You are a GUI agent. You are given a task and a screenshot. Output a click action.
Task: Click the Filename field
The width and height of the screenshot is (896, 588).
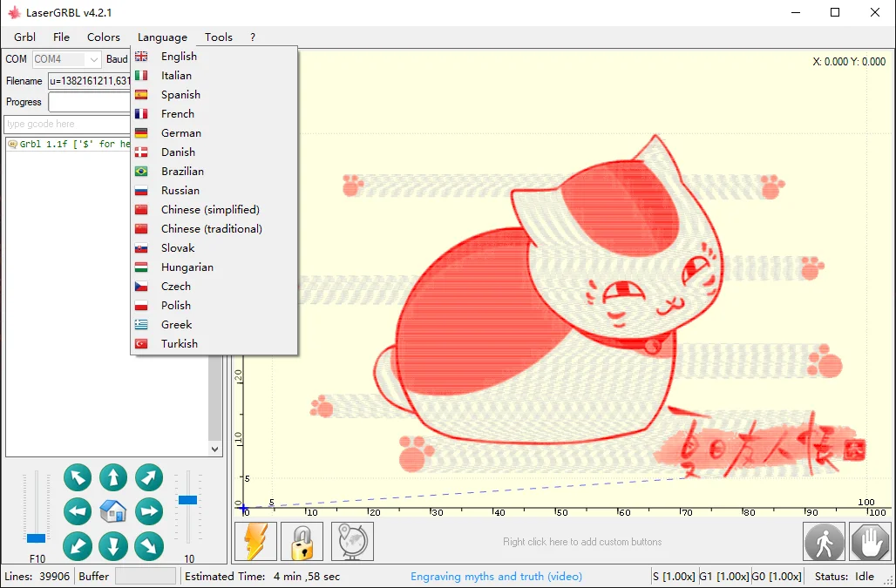pos(90,81)
